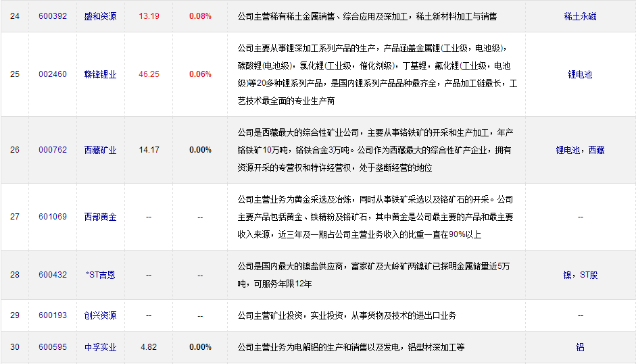This screenshot has width=636, height=364.
Task: Open stock code 002460 link
Action: click(53, 74)
